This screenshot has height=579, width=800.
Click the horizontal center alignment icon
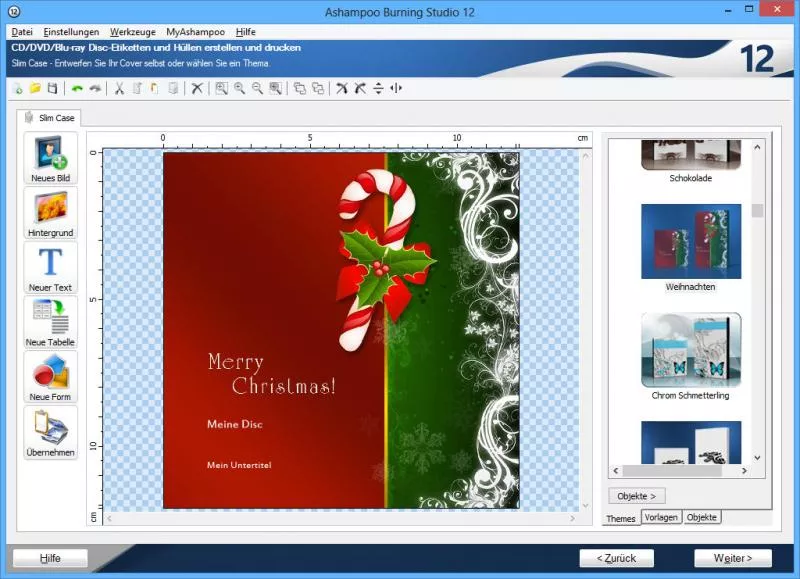click(x=396, y=88)
